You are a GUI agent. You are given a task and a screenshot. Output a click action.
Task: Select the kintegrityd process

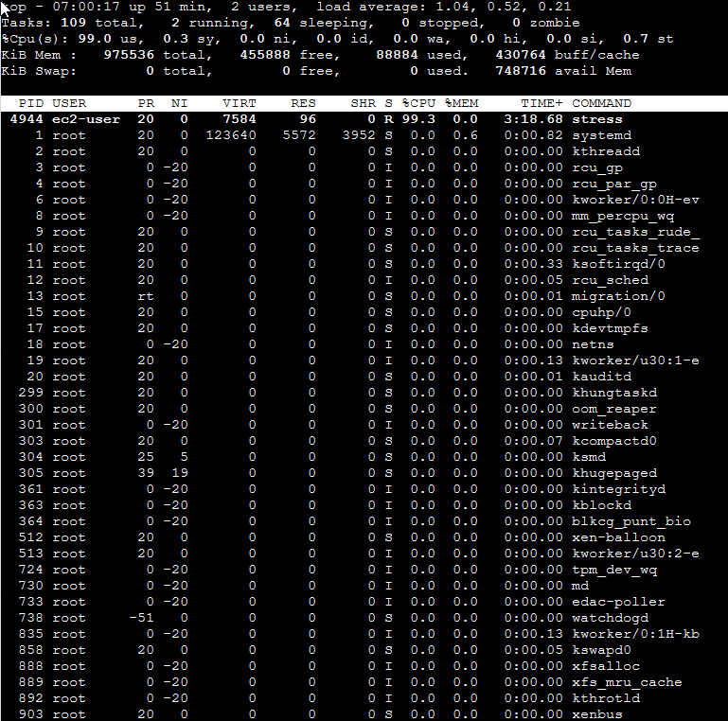pos(618,489)
